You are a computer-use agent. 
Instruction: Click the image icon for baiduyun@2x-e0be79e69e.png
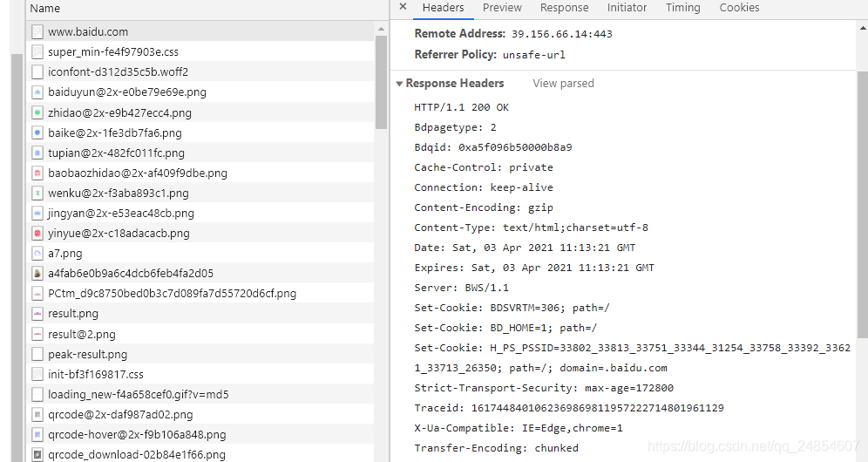coord(37,92)
